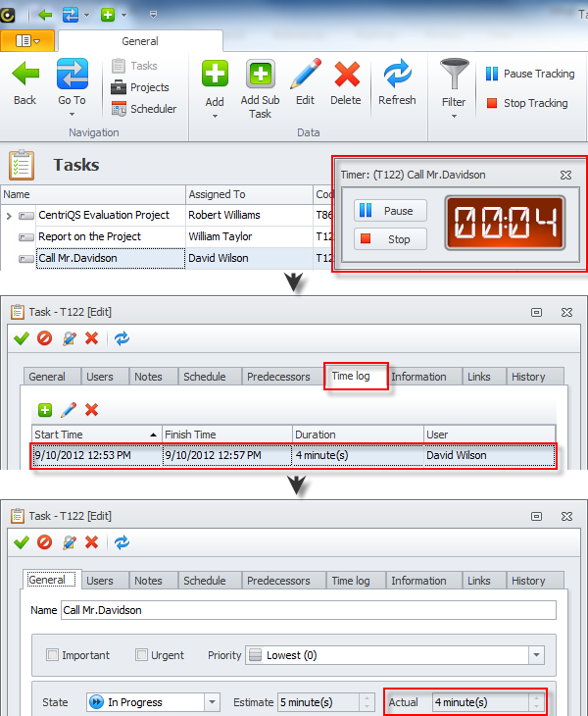Open dropdown arrow beside quick access Add icon
588x716 pixels.
124,15
